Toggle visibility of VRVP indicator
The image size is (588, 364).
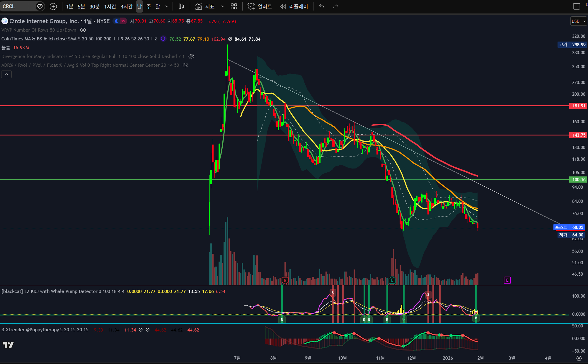point(83,30)
